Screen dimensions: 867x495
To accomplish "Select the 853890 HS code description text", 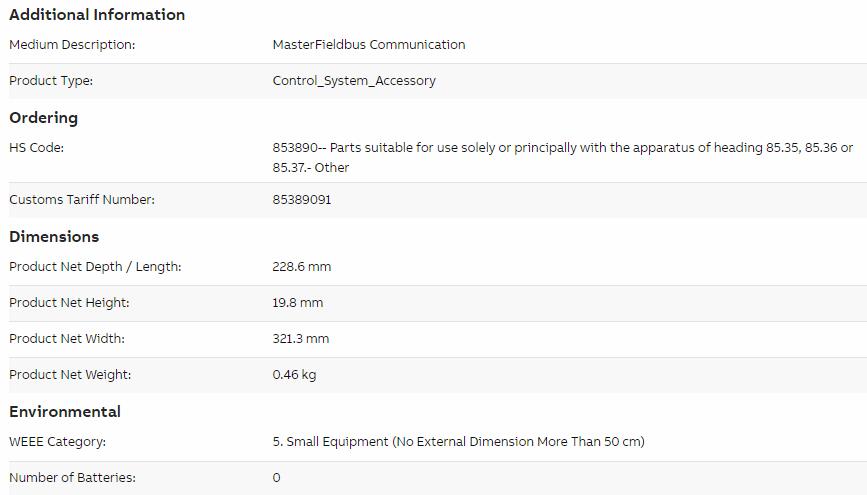I will click(x=562, y=158).
